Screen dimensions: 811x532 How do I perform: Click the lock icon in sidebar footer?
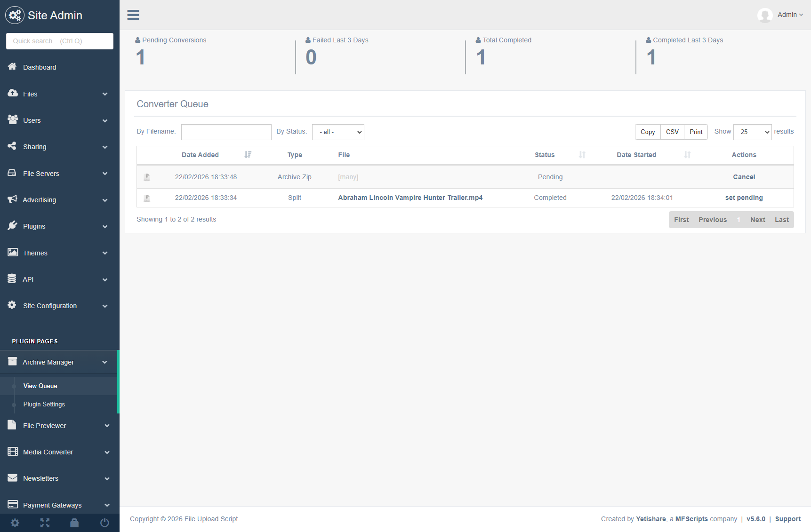tap(74, 523)
